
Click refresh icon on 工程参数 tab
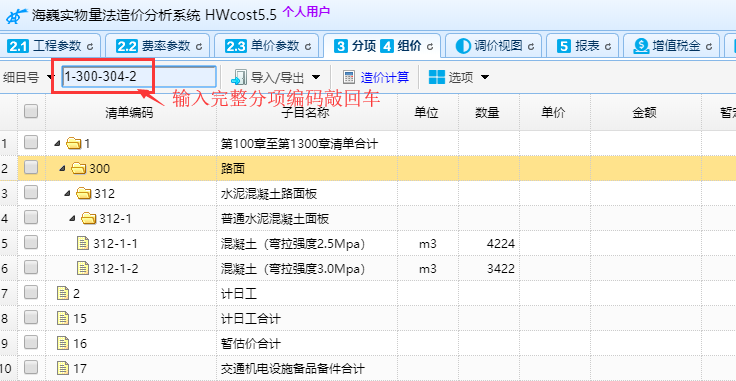[x=90, y=46]
